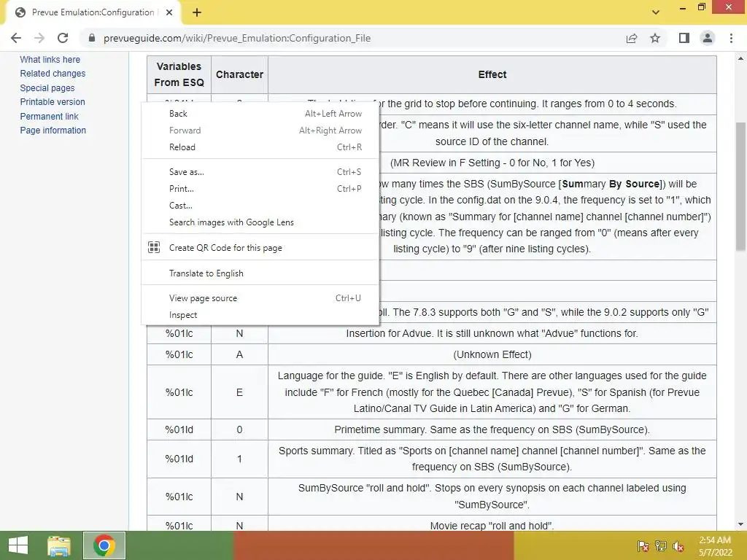Click the QR code icon in the menu
This screenshot has width=747, height=560.
[154, 247]
